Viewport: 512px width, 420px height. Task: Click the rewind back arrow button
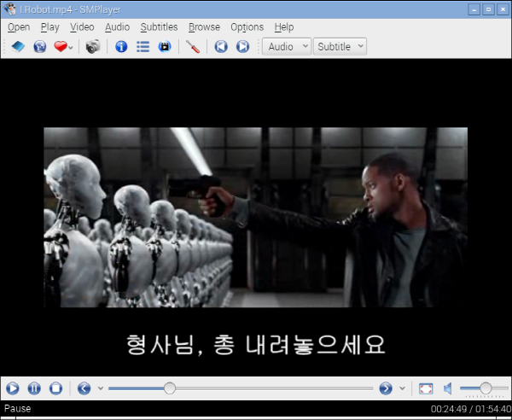tap(84, 388)
